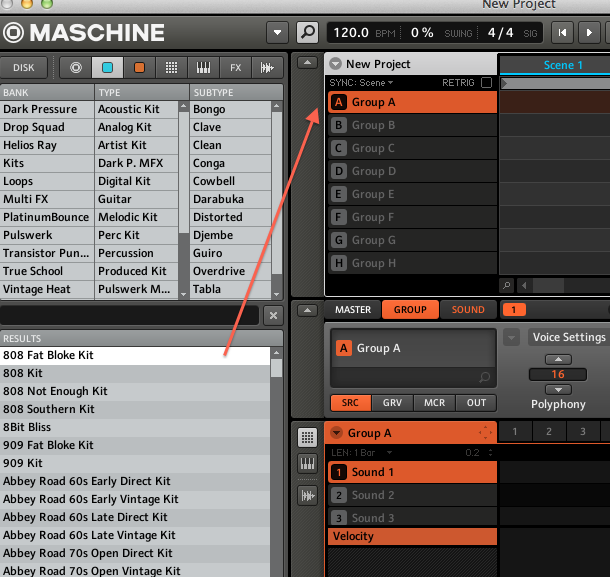The width and height of the screenshot is (610, 577).
Task: Click the Group A name magnifier icon
Action: coord(484,377)
